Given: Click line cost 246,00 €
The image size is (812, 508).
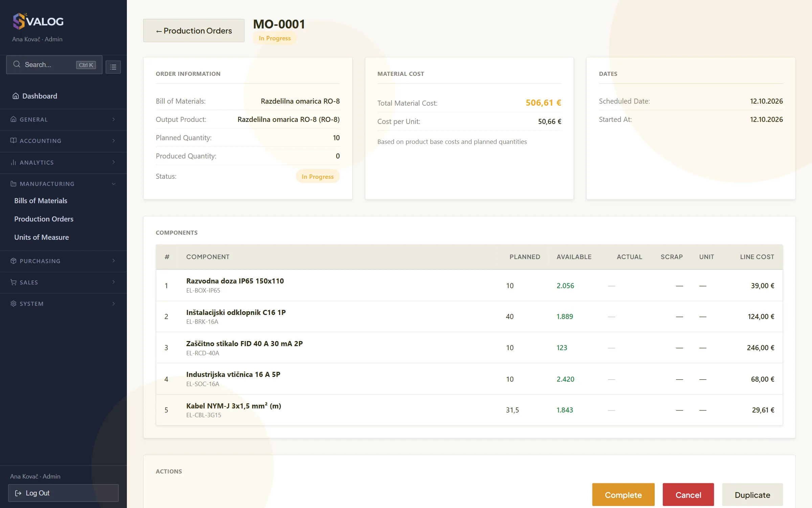Looking at the screenshot, I should click(x=760, y=348).
